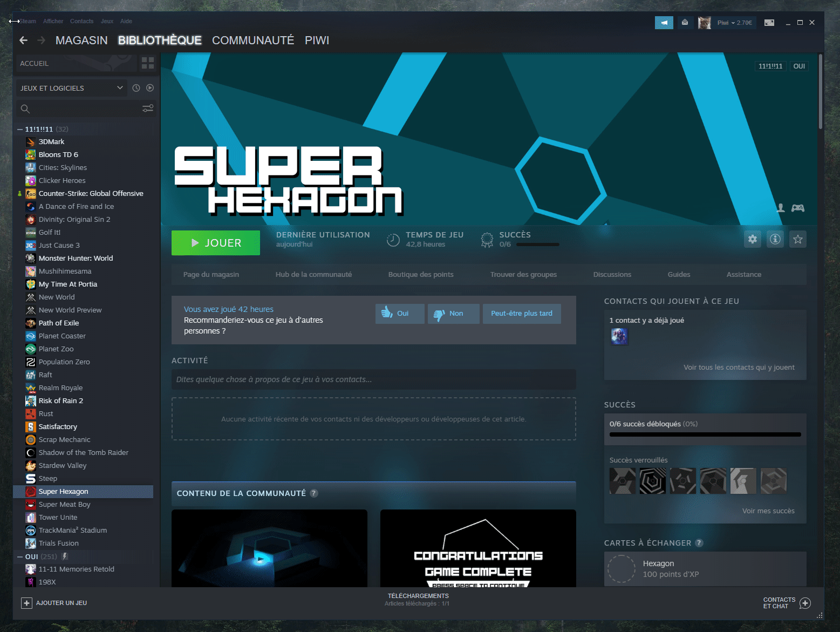Image resolution: width=840 pixels, height=632 pixels.
Task: Click plus icon to add a game
Action: click(x=27, y=603)
